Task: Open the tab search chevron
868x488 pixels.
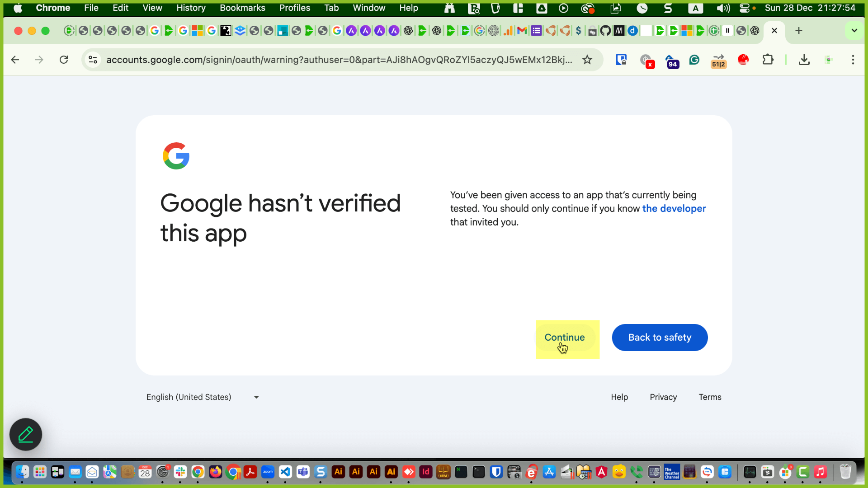Action: click(854, 31)
